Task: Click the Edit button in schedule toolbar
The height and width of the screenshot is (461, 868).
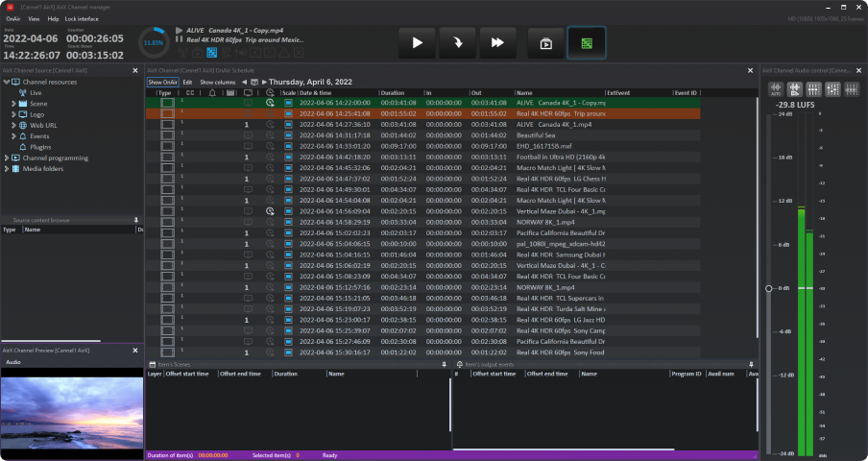Action: 188,82
